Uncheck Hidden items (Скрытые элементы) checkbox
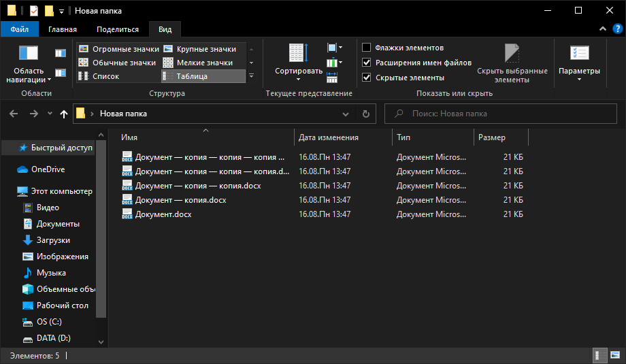Screen dimensions: 626x364 [x=367, y=78]
